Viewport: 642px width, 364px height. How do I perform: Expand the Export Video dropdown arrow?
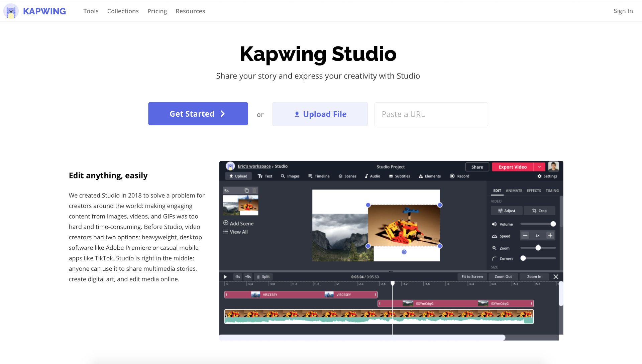539,167
